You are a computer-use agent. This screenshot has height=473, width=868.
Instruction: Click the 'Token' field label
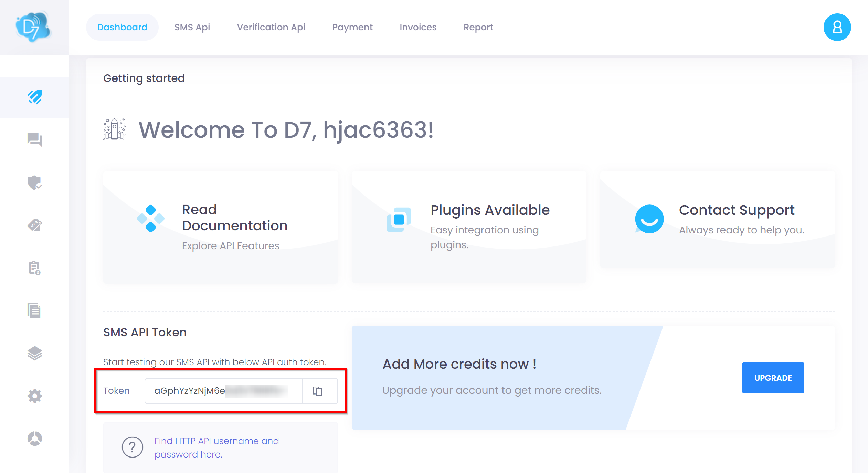click(x=116, y=391)
